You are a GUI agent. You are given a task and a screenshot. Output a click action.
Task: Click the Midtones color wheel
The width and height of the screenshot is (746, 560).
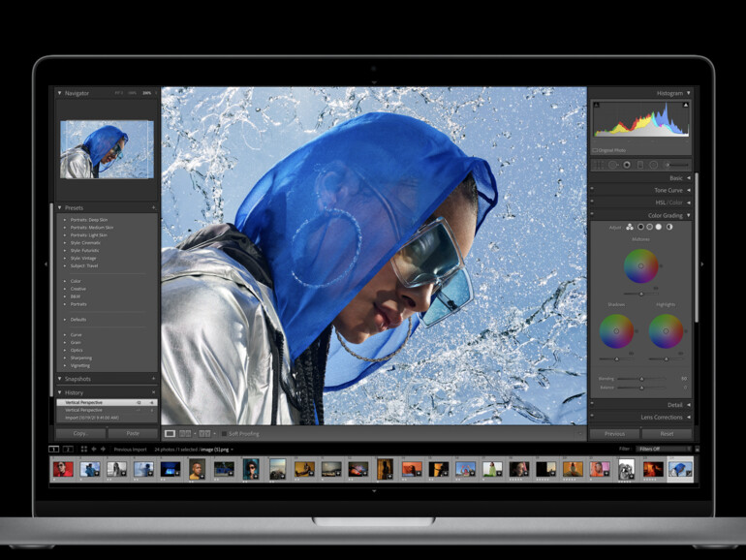(x=640, y=266)
